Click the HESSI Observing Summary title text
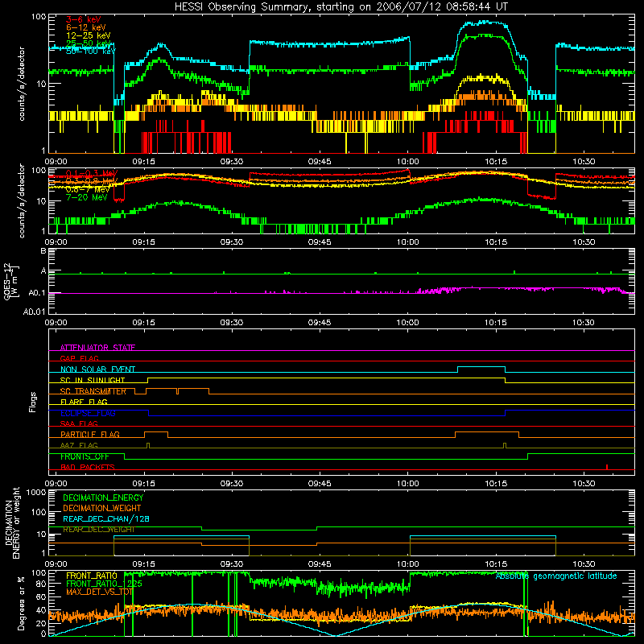This screenshot has height=644, width=644. [x=341, y=7]
